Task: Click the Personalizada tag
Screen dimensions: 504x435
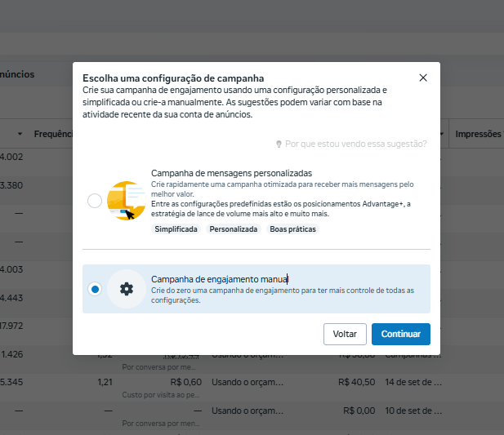Action: (234, 229)
